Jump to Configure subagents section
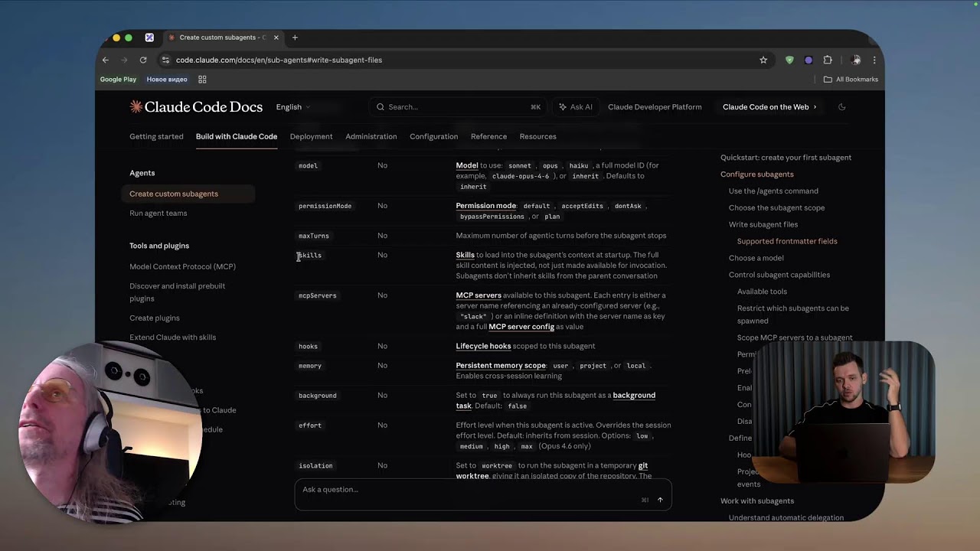This screenshot has width=980, height=551. click(x=757, y=174)
